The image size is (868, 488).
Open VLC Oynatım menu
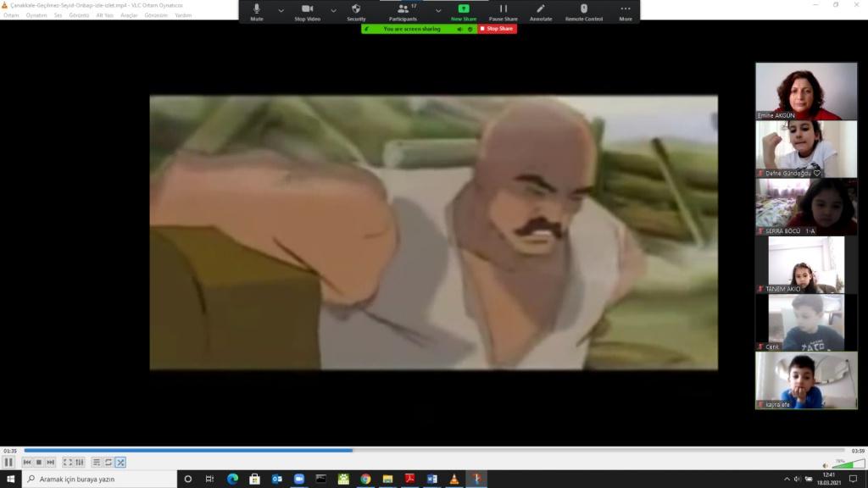click(36, 15)
